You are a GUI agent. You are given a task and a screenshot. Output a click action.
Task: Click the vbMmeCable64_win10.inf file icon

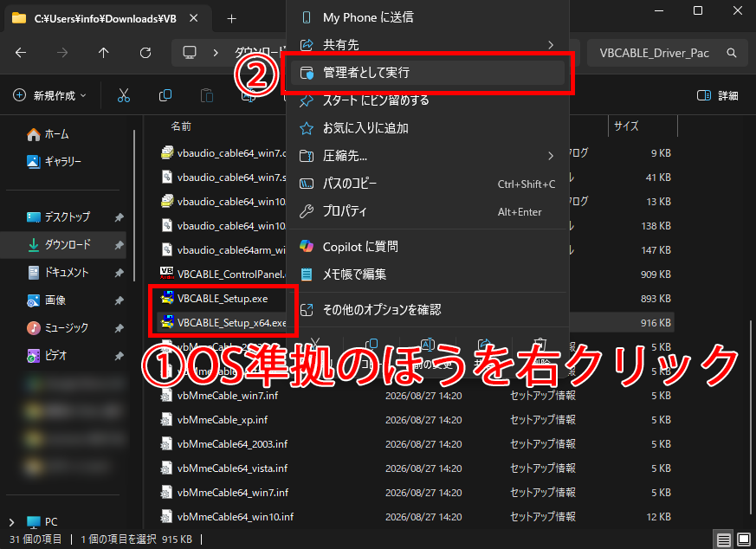[x=166, y=516]
